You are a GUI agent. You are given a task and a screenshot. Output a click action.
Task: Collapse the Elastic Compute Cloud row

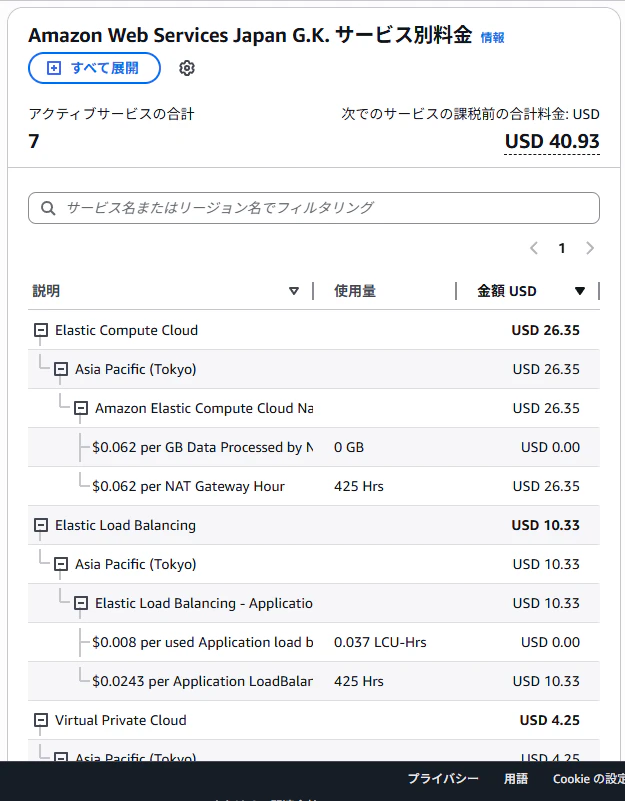coord(41,331)
